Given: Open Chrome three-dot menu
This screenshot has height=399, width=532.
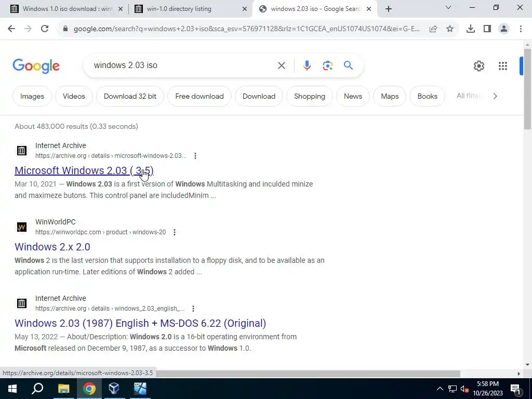Looking at the screenshot, I should click(521, 29).
